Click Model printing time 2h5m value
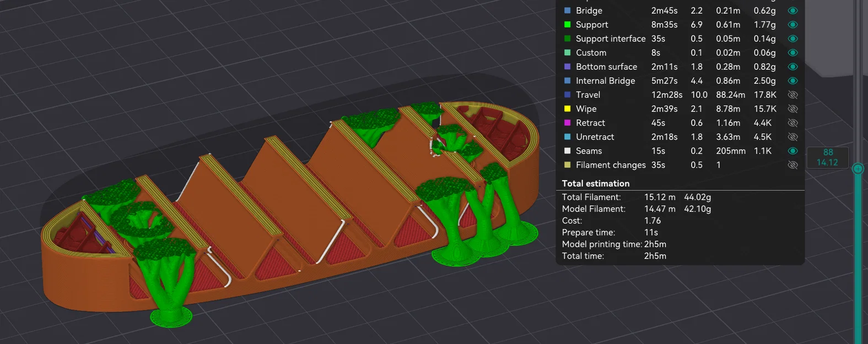Viewport: 868px width, 344px height. (655, 244)
